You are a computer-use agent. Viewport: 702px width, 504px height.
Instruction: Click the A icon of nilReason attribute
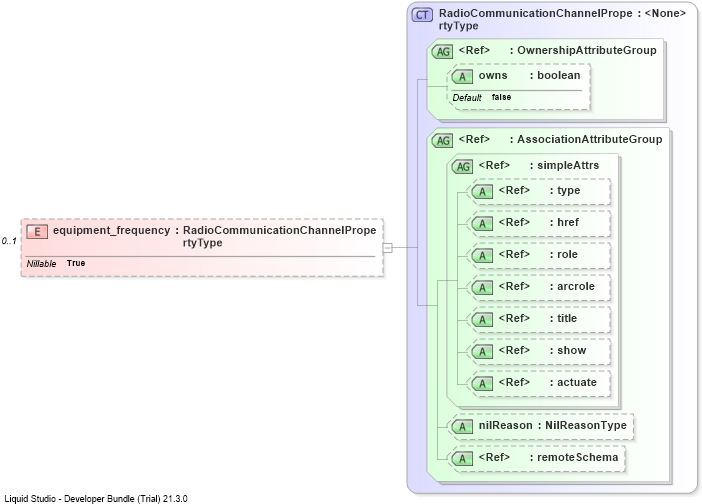[x=462, y=427]
